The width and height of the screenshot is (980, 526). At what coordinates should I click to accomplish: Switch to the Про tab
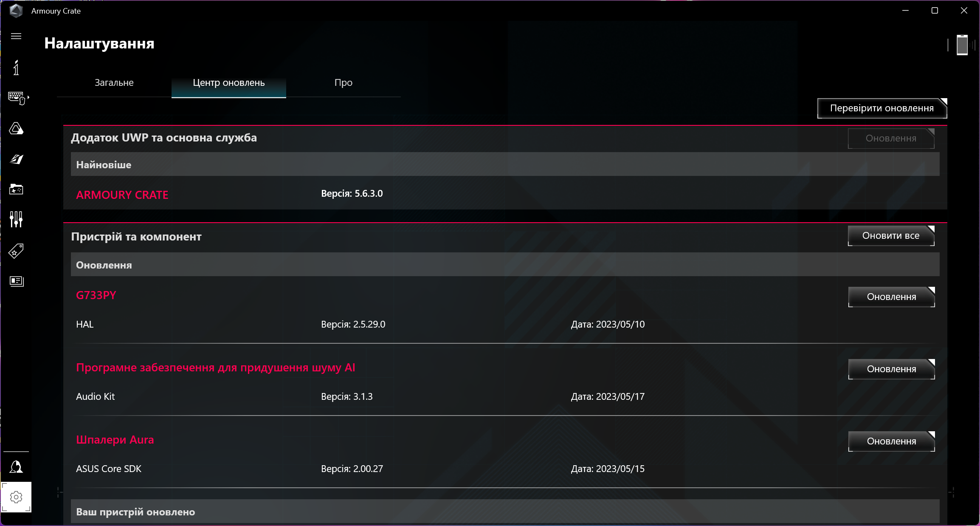coord(343,83)
